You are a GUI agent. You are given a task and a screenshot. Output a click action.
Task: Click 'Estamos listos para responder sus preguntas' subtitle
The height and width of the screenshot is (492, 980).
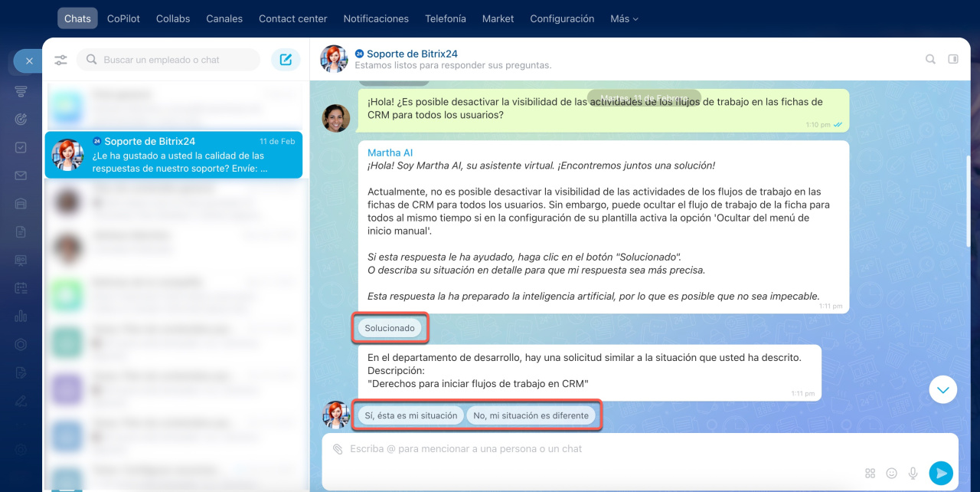453,66
